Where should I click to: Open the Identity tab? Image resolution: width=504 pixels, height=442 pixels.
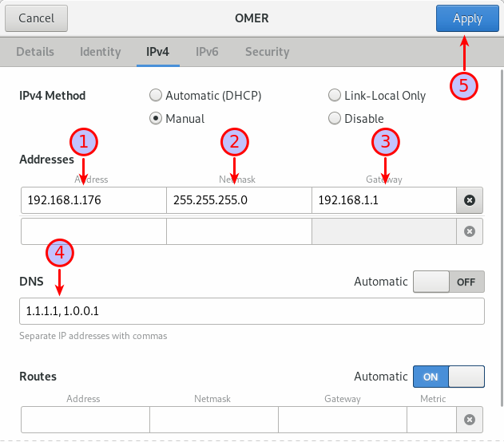tap(100, 52)
